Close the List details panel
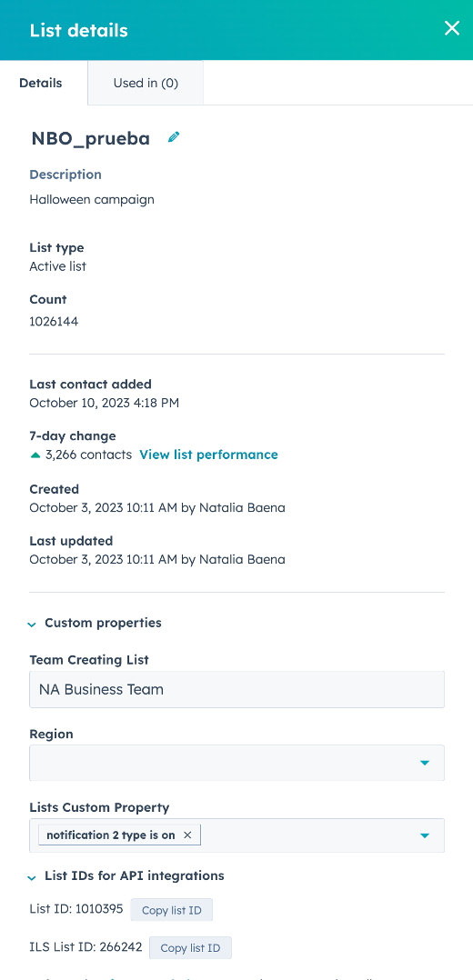 452,28
